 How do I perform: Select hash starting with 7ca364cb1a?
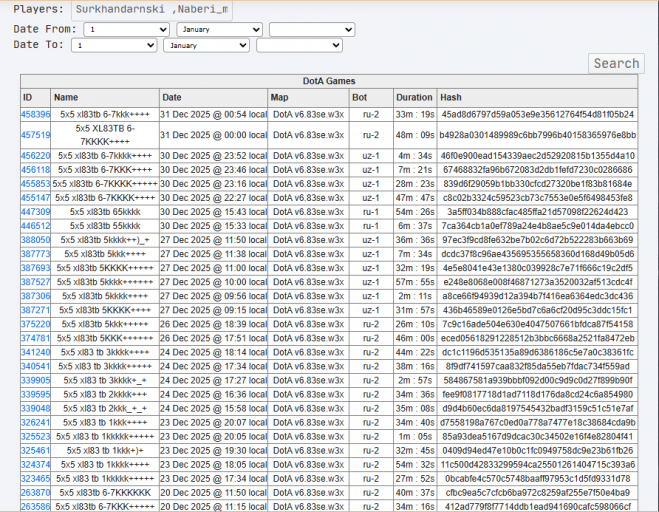pos(538,226)
